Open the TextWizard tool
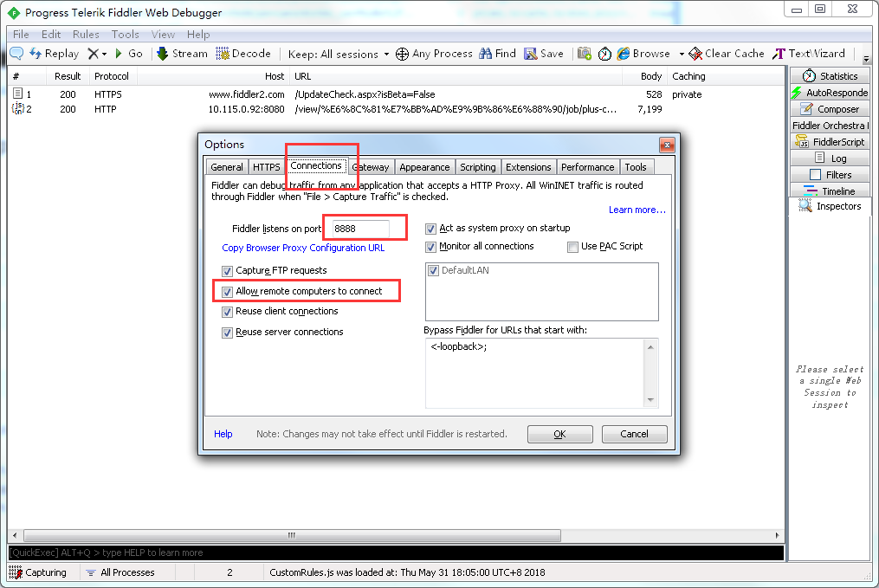 [808, 53]
